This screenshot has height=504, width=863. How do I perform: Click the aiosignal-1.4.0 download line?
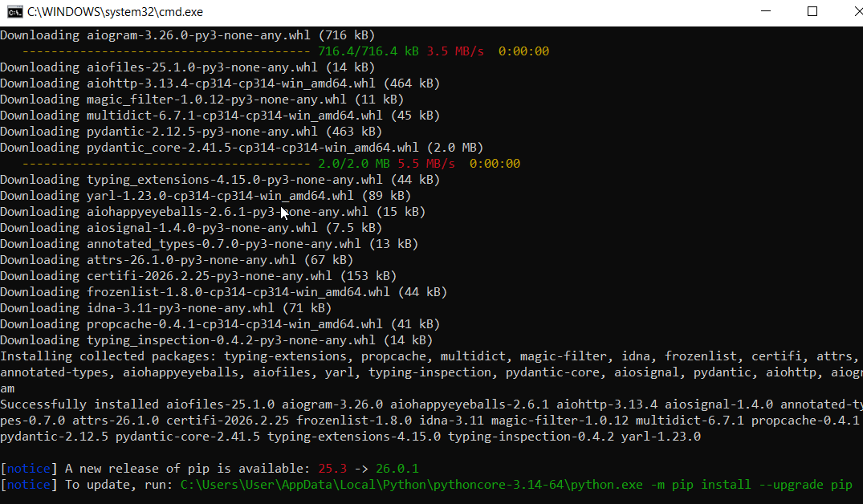191,228
